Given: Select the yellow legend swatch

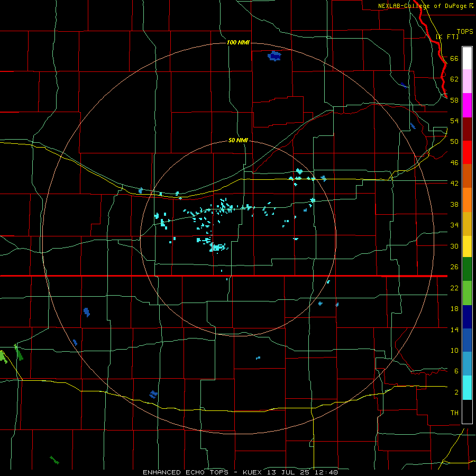Looking at the screenshot, I should click(467, 246).
